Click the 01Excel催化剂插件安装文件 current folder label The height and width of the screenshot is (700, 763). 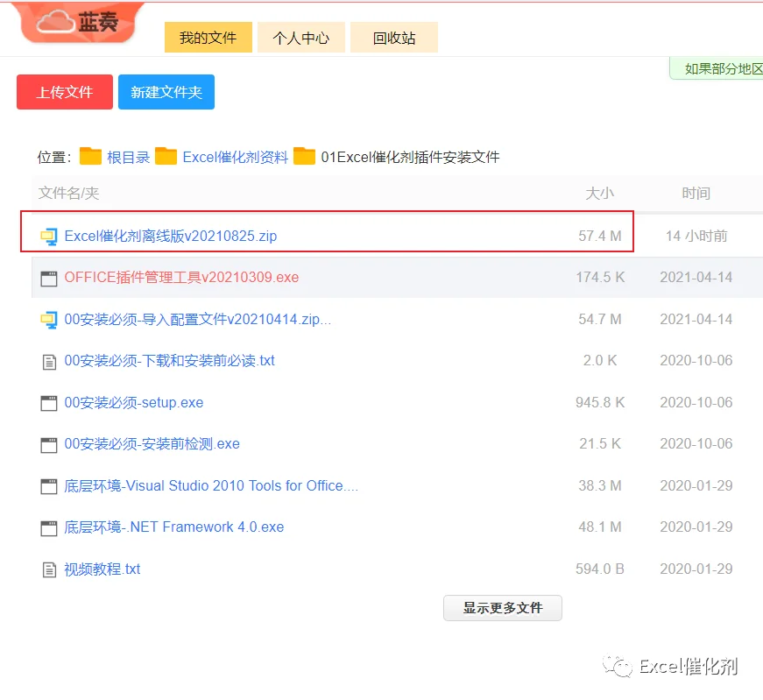(410, 157)
